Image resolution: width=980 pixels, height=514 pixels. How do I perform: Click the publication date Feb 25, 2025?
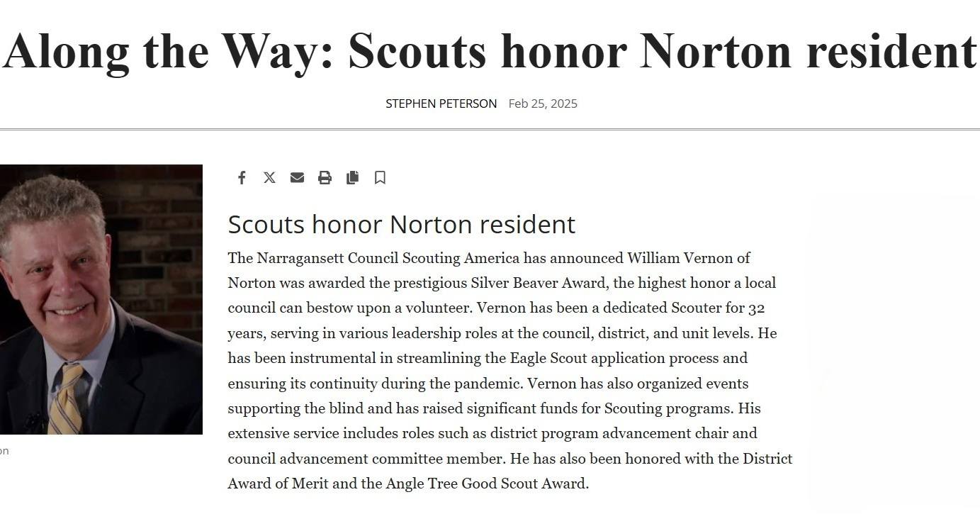click(x=543, y=104)
